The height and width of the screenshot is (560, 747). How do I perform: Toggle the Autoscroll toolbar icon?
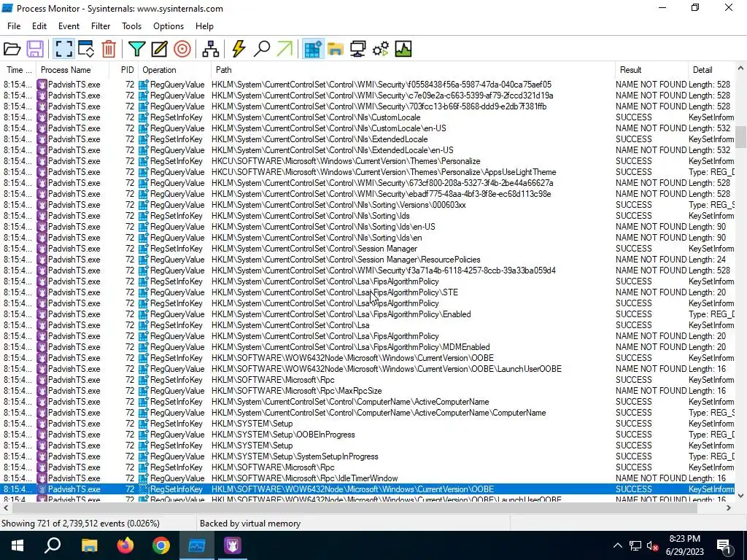click(86, 49)
